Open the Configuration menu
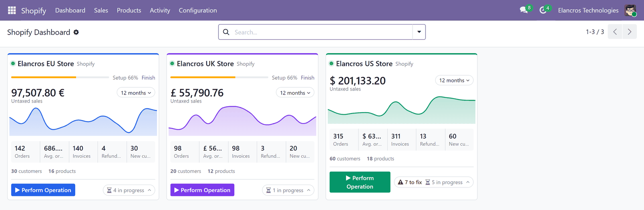Screen dimensions: 644x210 [x=198, y=10]
